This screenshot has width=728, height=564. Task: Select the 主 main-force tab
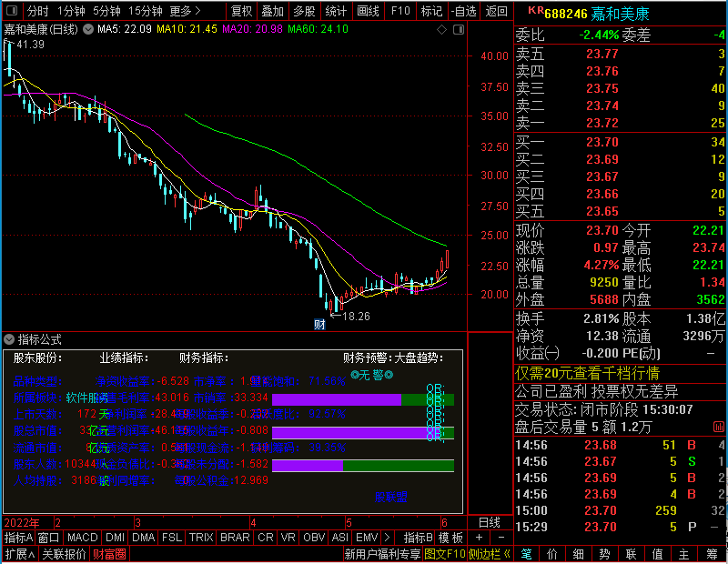tap(684, 554)
